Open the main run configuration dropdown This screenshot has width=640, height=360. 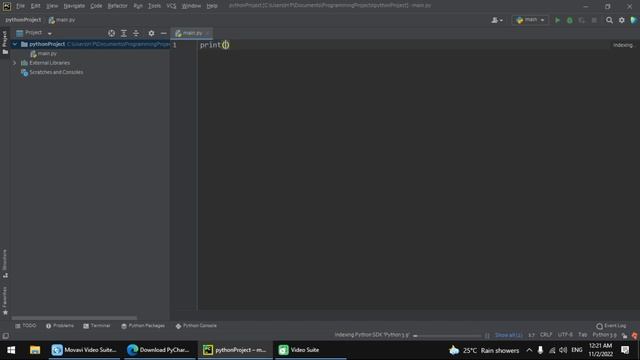[x=530, y=20]
